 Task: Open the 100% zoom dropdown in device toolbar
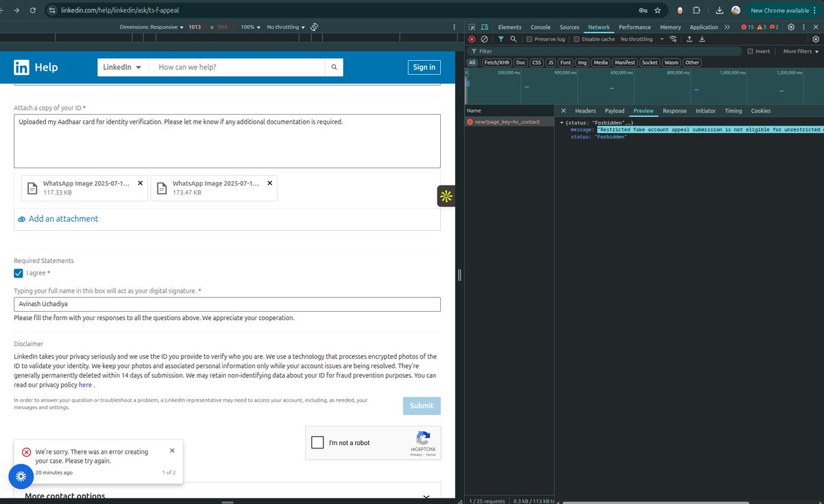coord(251,27)
